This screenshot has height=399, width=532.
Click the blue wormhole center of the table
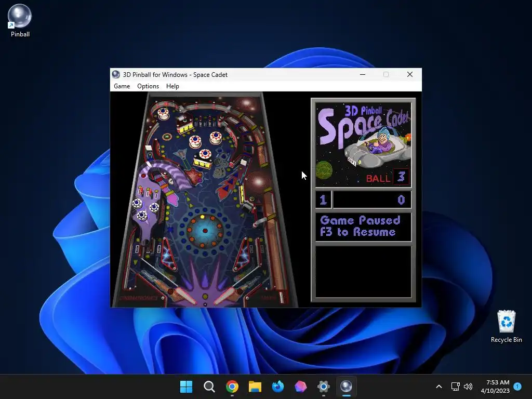coord(205,231)
